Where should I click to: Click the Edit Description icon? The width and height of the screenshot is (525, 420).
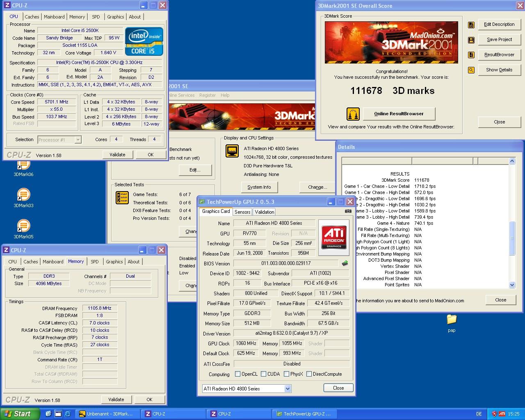(x=471, y=25)
